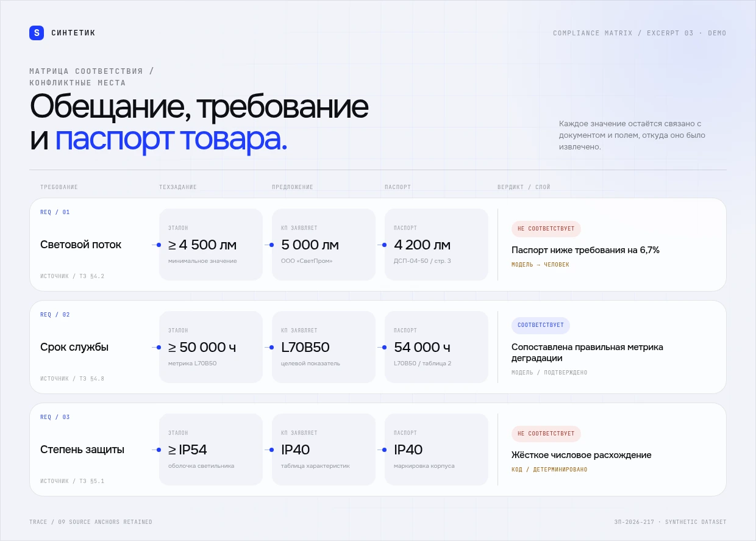This screenshot has width=756, height=541.
Task: Click the ПАСПОРТ column header
Action: click(x=398, y=187)
